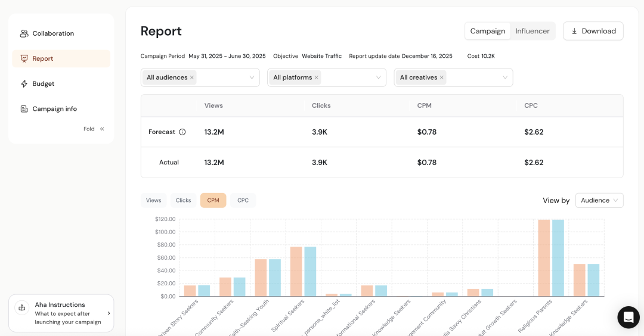Click the Campaign info document icon
The height and width of the screenshot is (336, 644).
[24, 109]
